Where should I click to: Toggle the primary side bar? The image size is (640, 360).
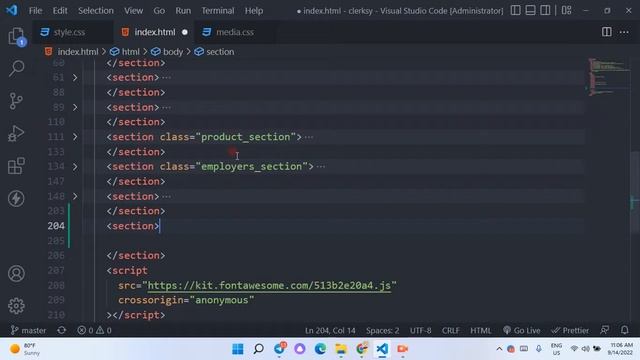(516, 10)
